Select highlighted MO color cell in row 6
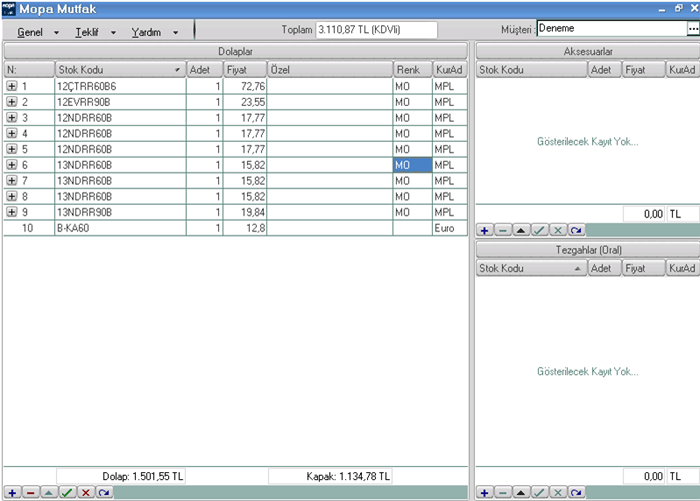 (412, 165)
